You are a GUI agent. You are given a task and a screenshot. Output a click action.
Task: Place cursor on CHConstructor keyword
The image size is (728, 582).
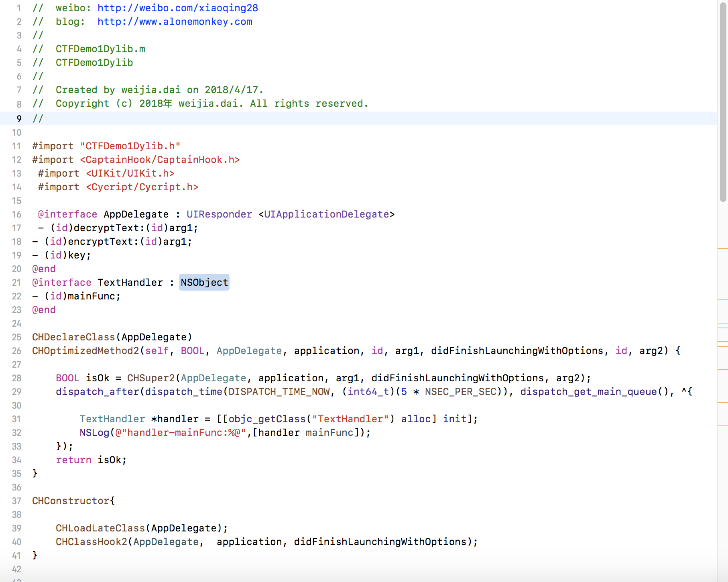click(71, 501)
